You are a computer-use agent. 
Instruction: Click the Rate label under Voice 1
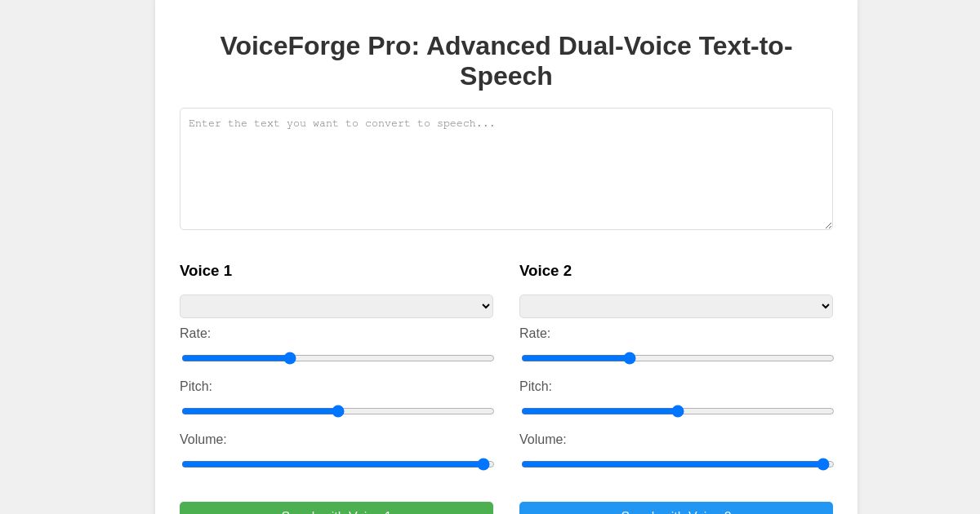(195, 334)
